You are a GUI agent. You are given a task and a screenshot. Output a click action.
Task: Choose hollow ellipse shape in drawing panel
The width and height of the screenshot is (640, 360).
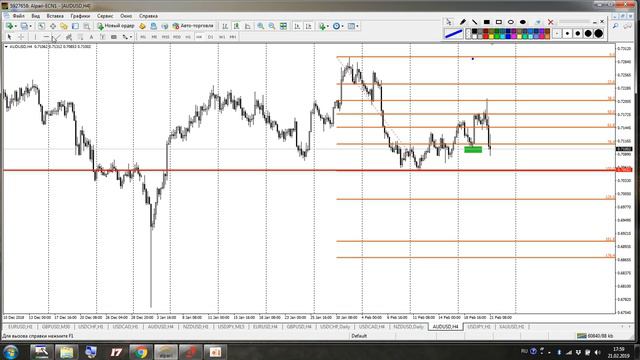click(x=511, y=22)
